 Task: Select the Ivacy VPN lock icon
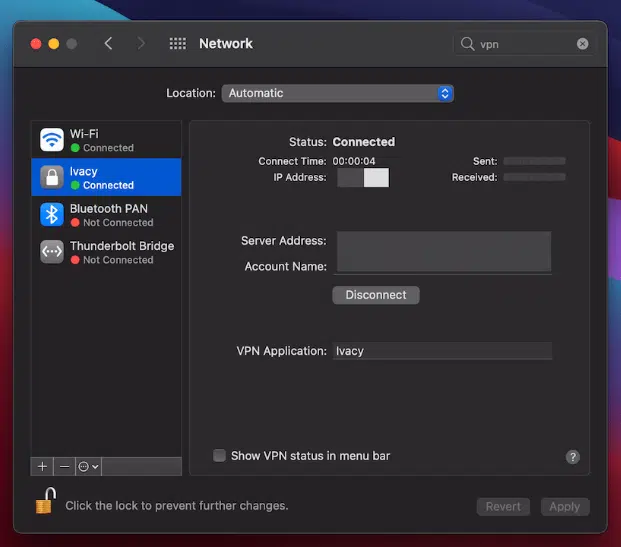(52, 177)
